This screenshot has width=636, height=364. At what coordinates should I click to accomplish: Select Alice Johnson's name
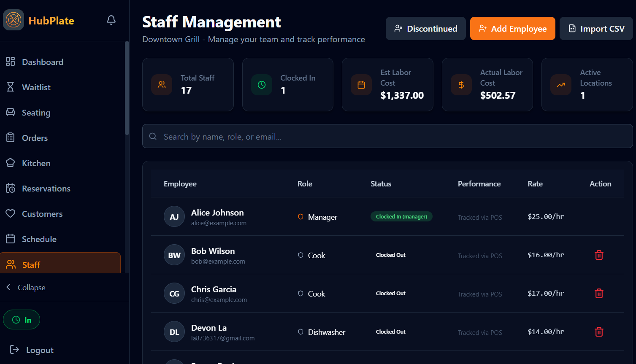pos(217,213)
